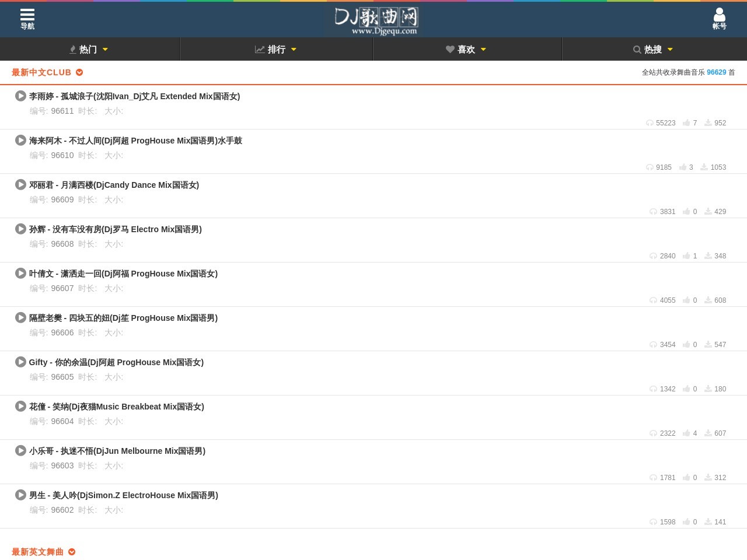Click 编号: 96602 text
This screenshot has height=560, width=747.
[52, 510]
